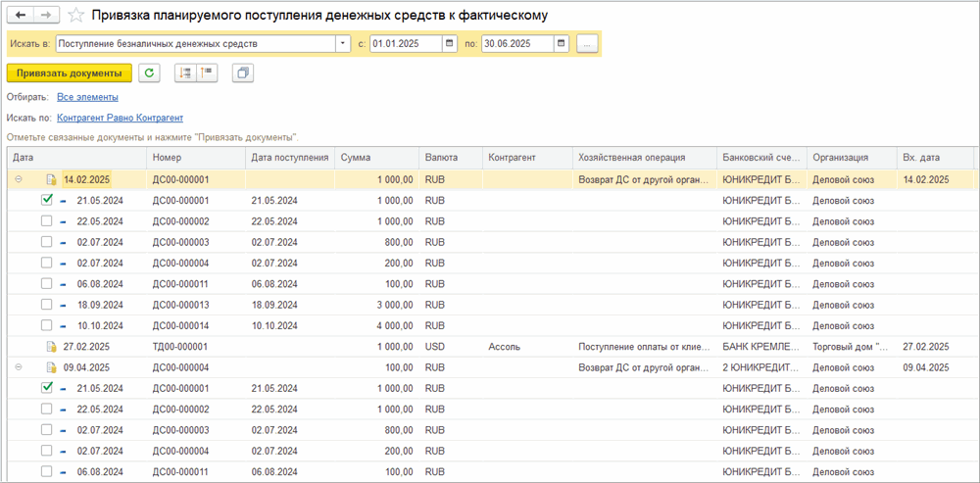The height and width of the screenshot is (483, 980).
Task: Collapse the 14.02.2025 document group
Action: 19,179
